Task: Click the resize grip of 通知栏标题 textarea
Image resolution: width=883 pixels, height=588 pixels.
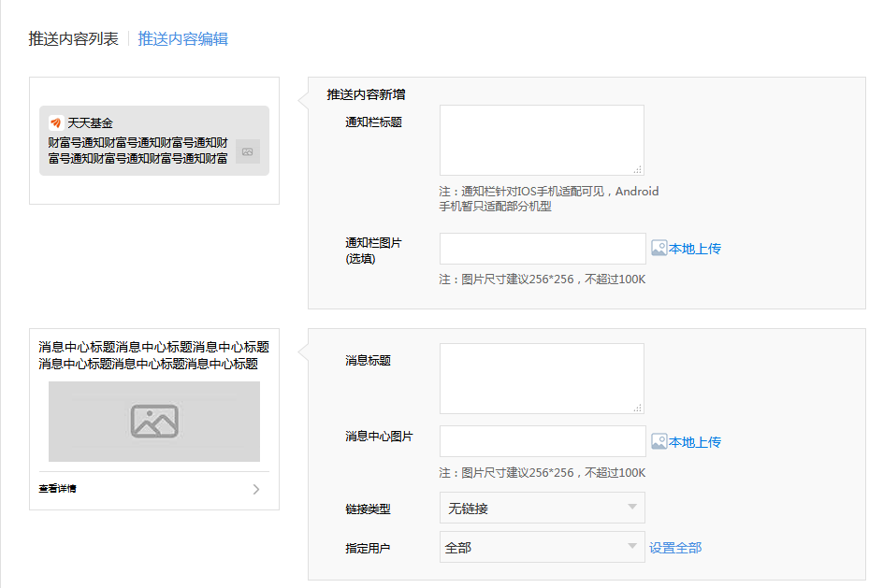Action: [x=638, y=169]
